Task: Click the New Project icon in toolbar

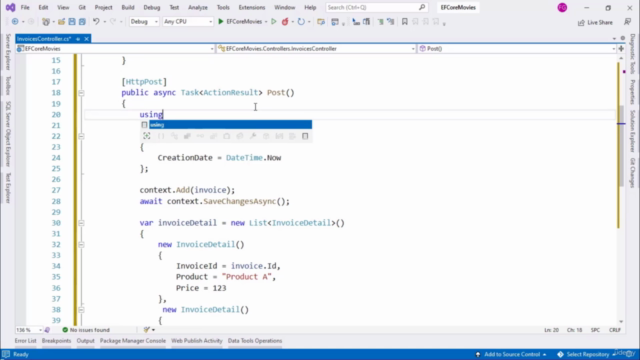Action: (46, 22)
